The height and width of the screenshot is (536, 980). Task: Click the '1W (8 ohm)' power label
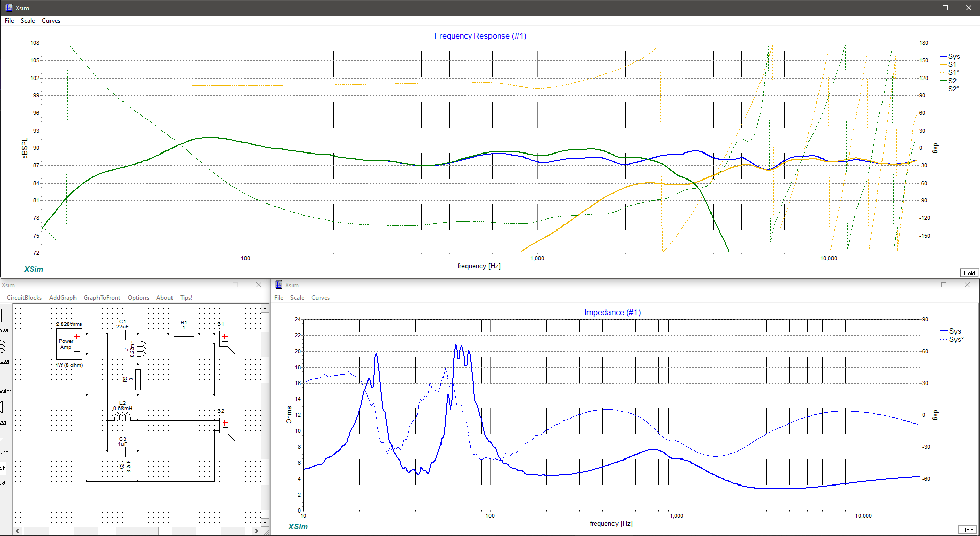click(69, 365)
